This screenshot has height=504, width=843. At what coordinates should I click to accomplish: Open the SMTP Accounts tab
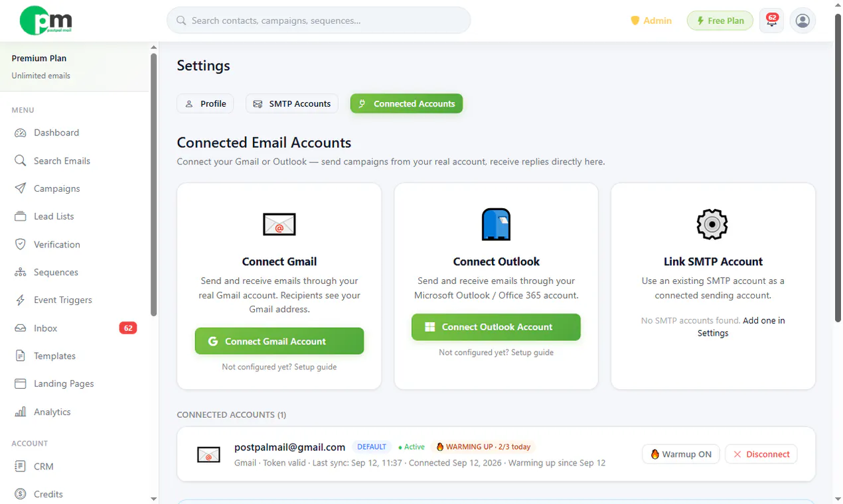[292, 103]
